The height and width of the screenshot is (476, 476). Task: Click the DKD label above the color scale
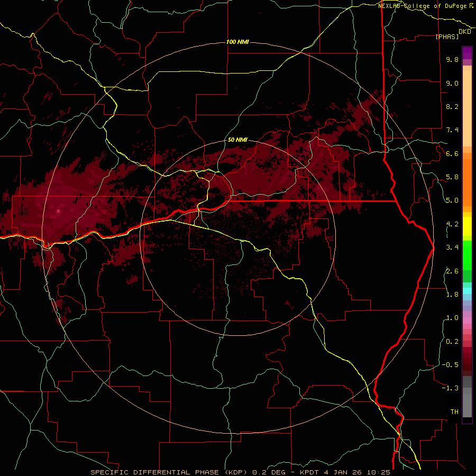click(464, 32)
